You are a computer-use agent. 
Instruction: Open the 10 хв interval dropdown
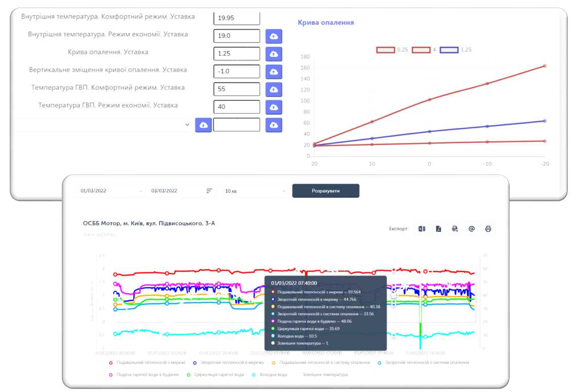click(255, 191)
